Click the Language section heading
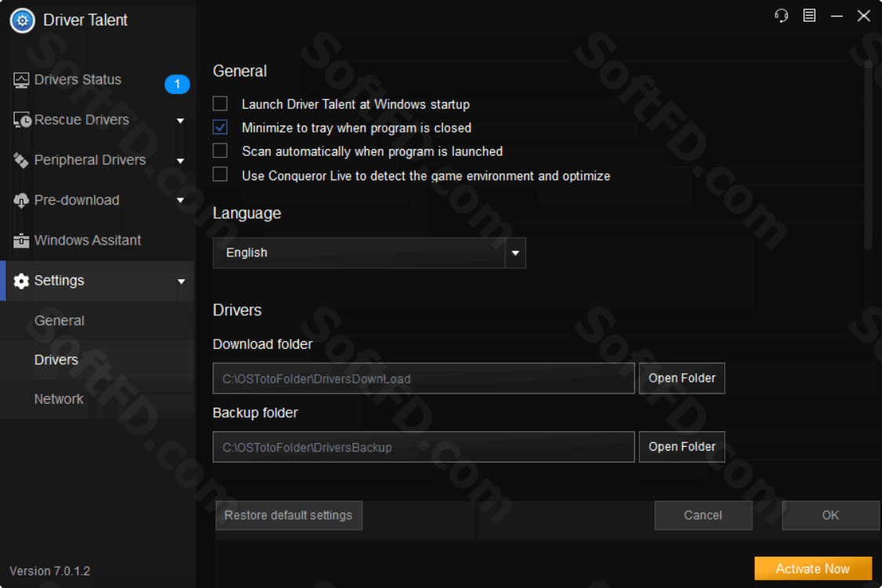882x588 pixels. (247, 213)
